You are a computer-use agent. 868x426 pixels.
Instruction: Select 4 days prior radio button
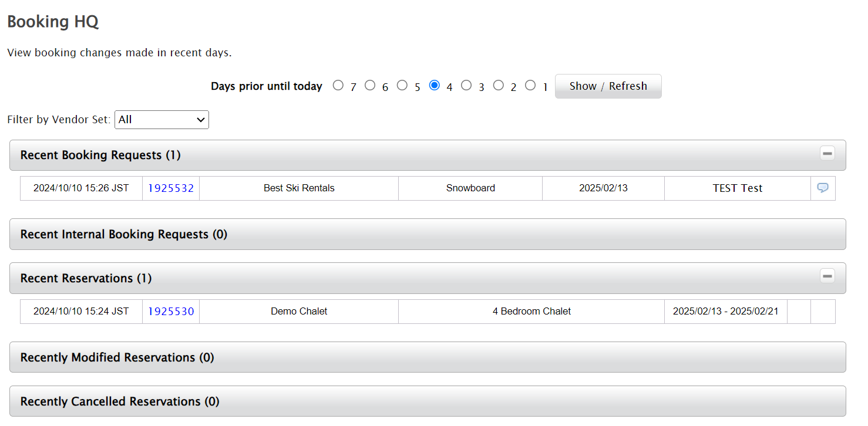pyautogui.click(x=435, y=86)
